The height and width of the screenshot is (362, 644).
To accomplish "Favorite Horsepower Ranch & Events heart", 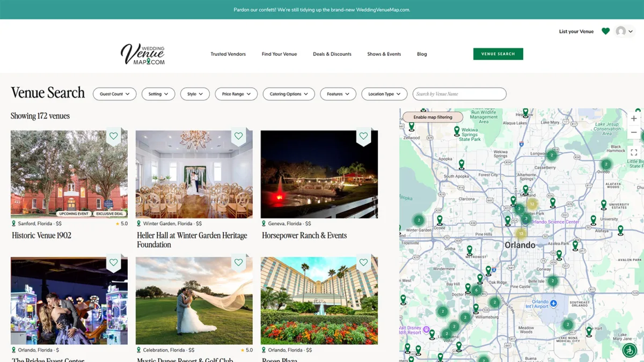I will click(363, 136).
